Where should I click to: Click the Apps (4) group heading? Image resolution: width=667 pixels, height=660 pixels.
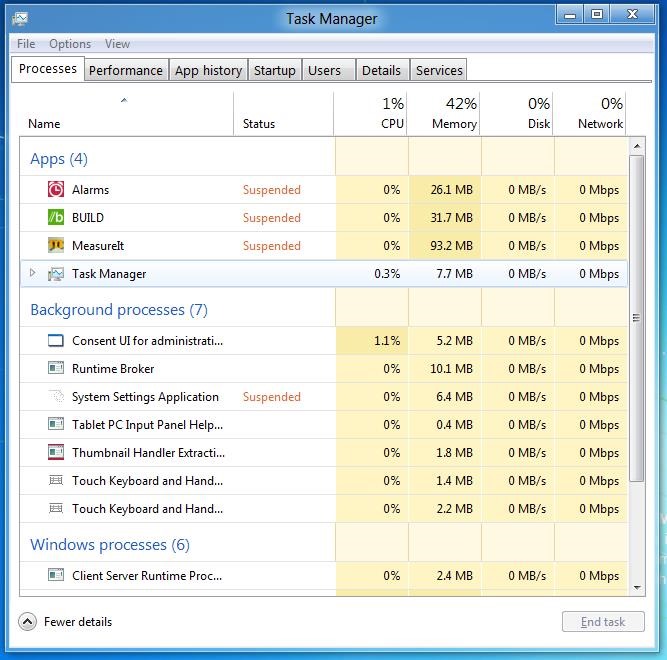click(59, 159)
